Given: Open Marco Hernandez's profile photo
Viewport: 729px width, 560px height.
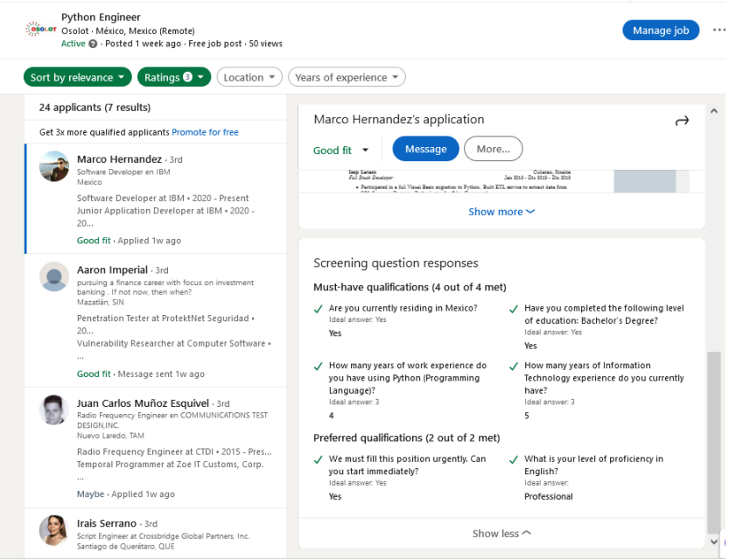Looking at the screenshot, I should pyautogui.click(x=54, y=166).
